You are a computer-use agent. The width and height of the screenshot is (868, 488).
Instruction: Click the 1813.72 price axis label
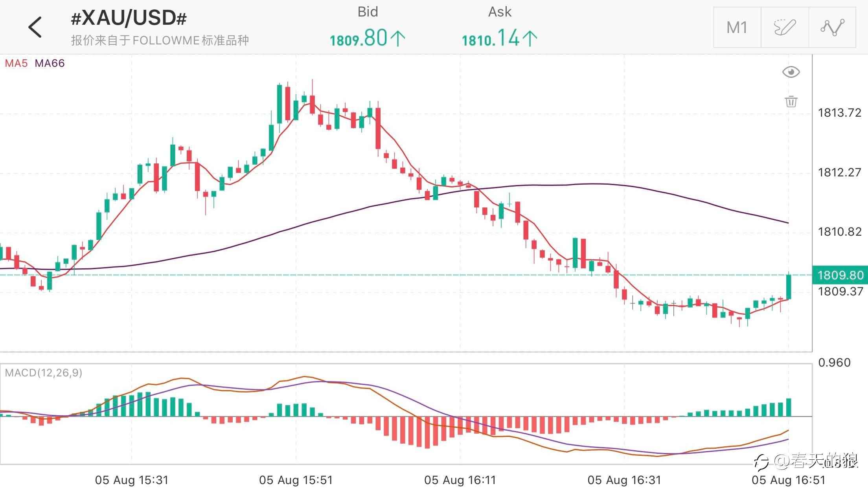(x=839, y=113)
